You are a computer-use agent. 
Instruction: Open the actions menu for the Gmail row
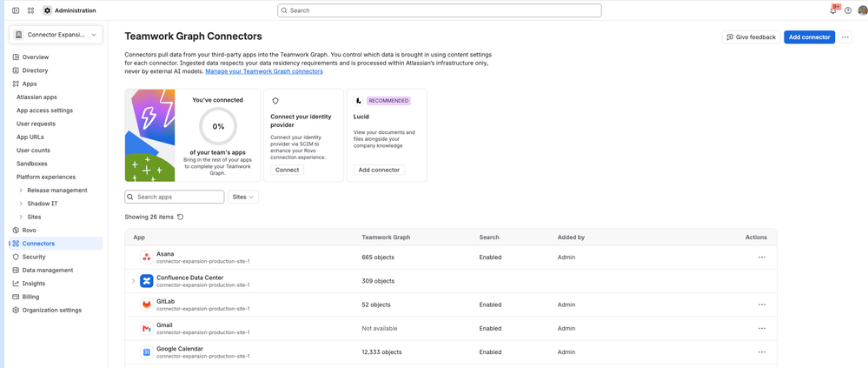point(762,328)
